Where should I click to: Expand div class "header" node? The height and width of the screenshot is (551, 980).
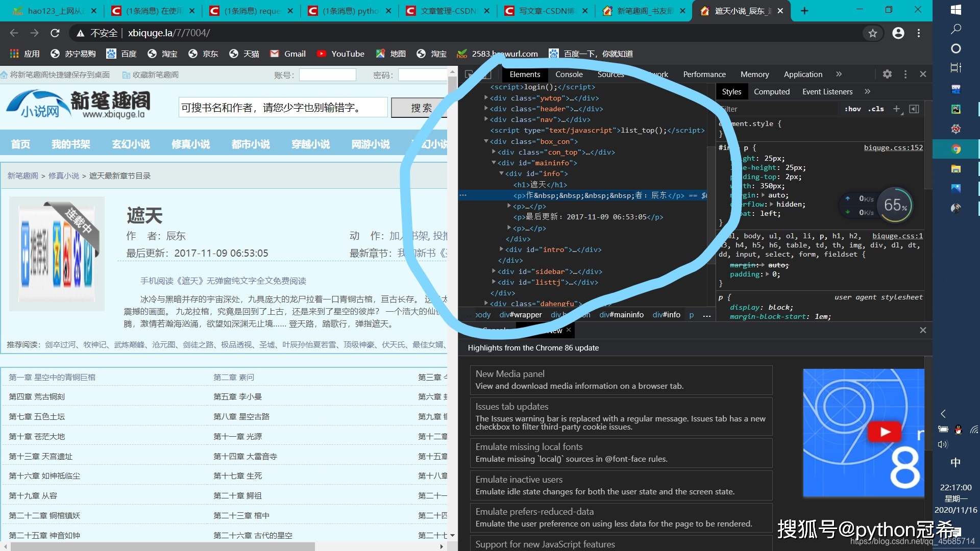click(486, 109)
